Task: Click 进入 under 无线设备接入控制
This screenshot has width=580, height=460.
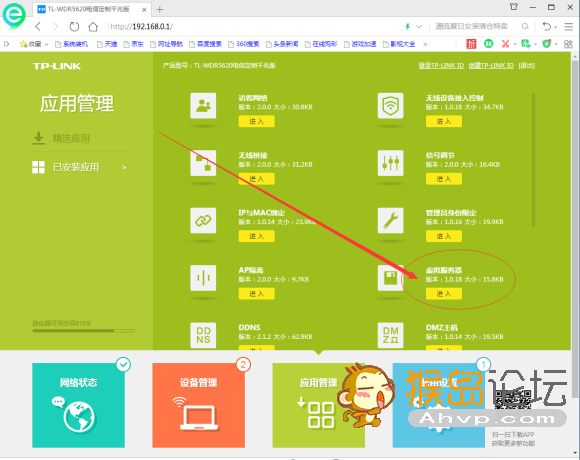Action: 444,121
